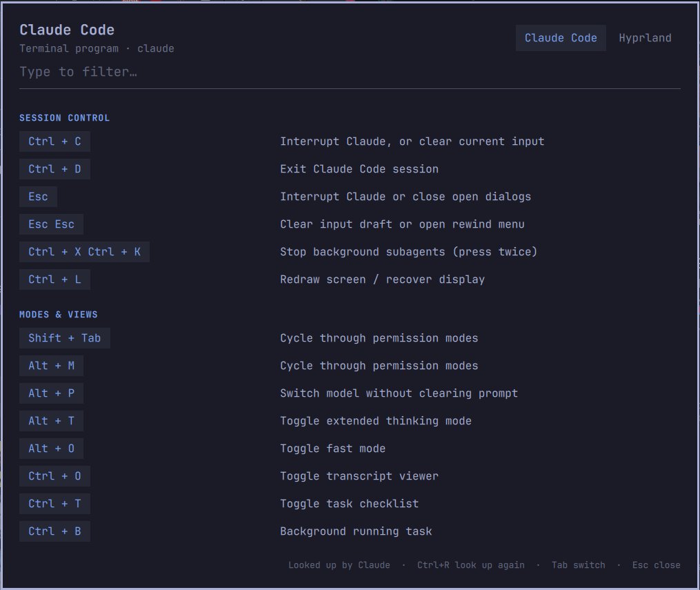Select the Ctrl + B key badge

coord(54,531)
